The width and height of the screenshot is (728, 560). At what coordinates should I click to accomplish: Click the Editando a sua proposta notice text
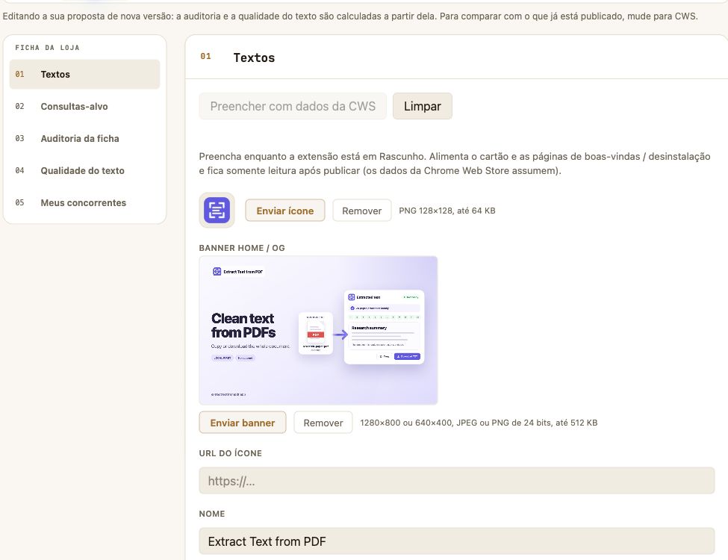click(x=350, y=16)
